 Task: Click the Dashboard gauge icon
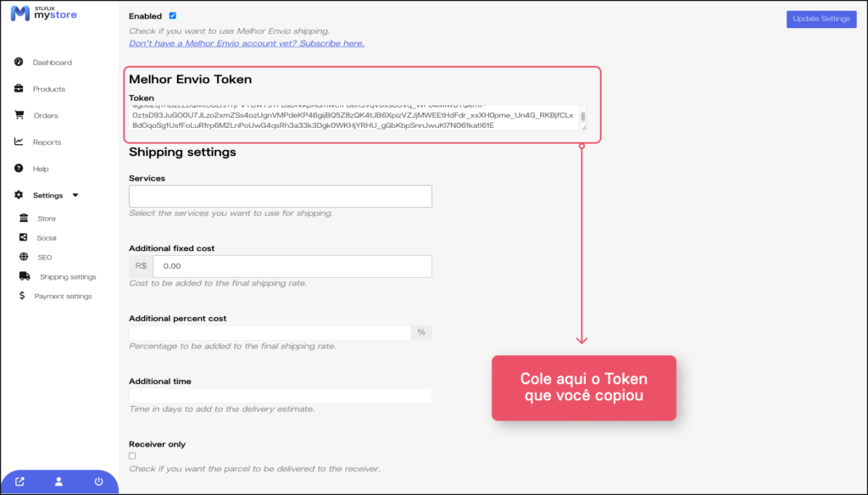(19, 63)
